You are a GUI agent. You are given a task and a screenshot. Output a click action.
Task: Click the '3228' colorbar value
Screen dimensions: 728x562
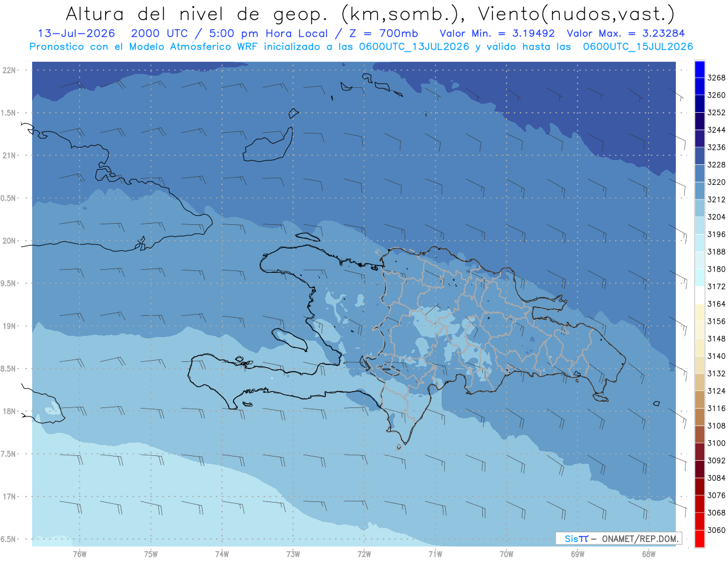tap(716, 164)
